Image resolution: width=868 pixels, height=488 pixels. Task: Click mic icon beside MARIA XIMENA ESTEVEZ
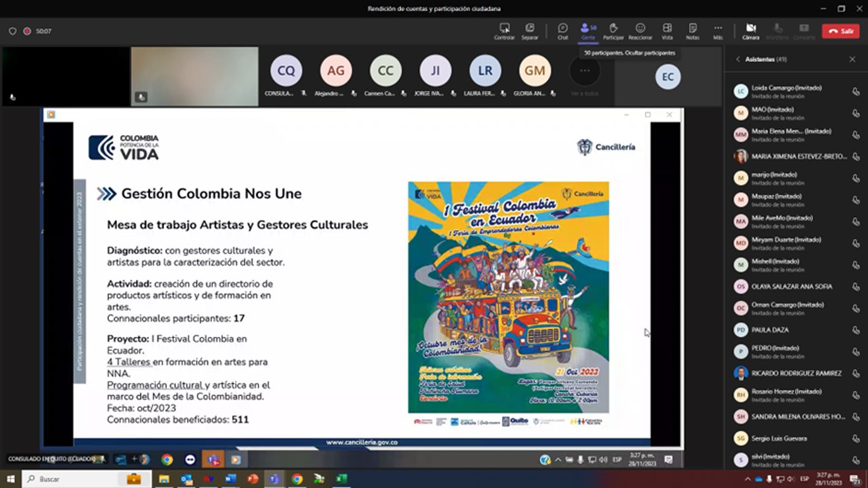tap(856, 157)
